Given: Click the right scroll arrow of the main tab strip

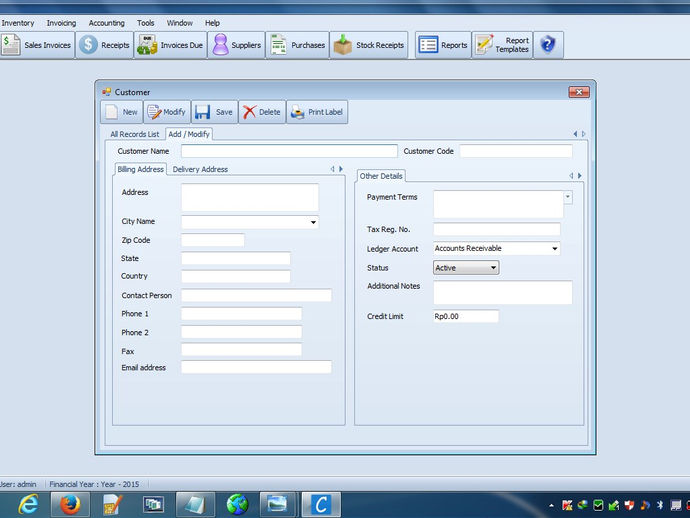Looking at the screenshot, I should click(x=584, y=134).
